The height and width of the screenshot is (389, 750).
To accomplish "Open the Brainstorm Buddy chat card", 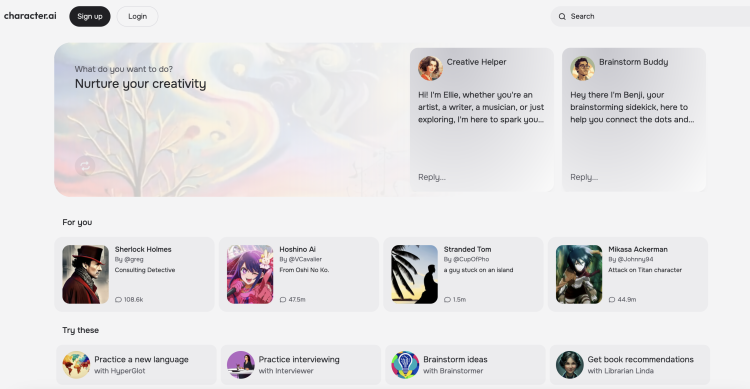I will click(x=634, y=120).
